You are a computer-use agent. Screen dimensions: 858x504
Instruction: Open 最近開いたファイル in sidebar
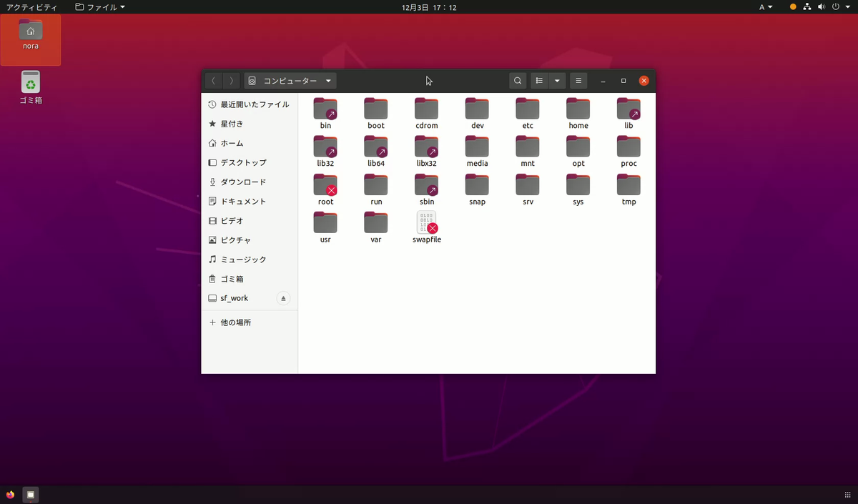[250, 104]
